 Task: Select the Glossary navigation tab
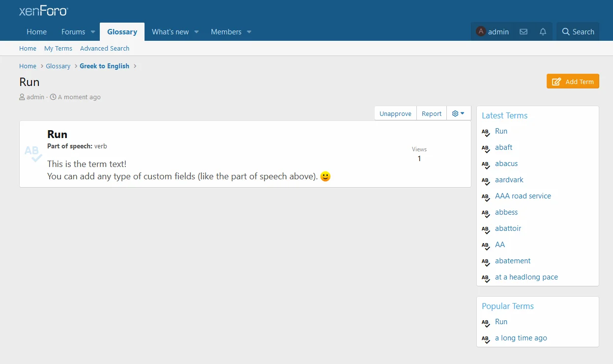pos(122,31)
